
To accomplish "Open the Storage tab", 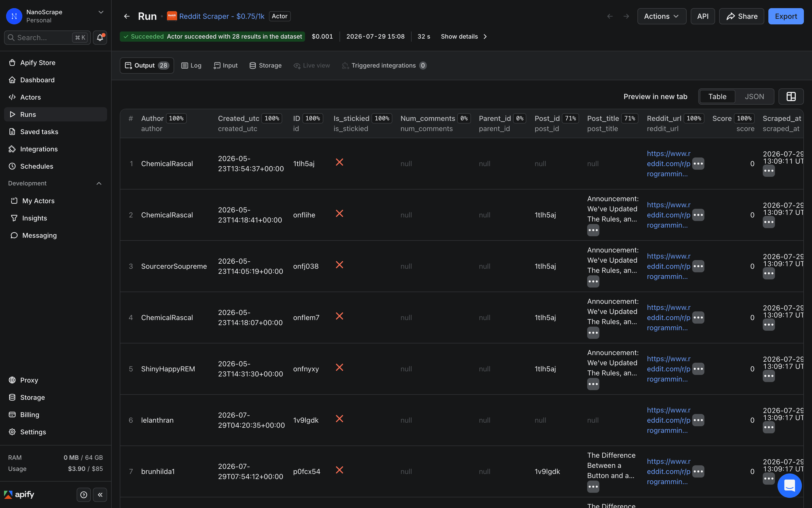I will coord(265,66).
